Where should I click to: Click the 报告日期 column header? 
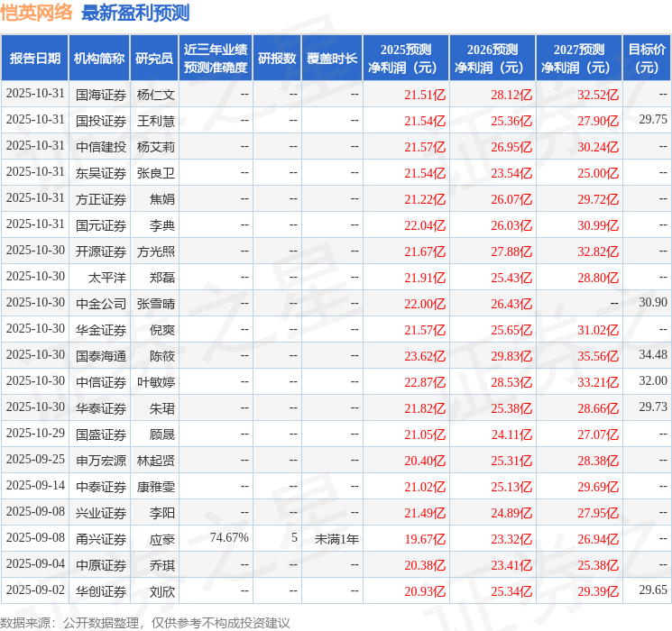pyautogui.click(x=34, y=59)
